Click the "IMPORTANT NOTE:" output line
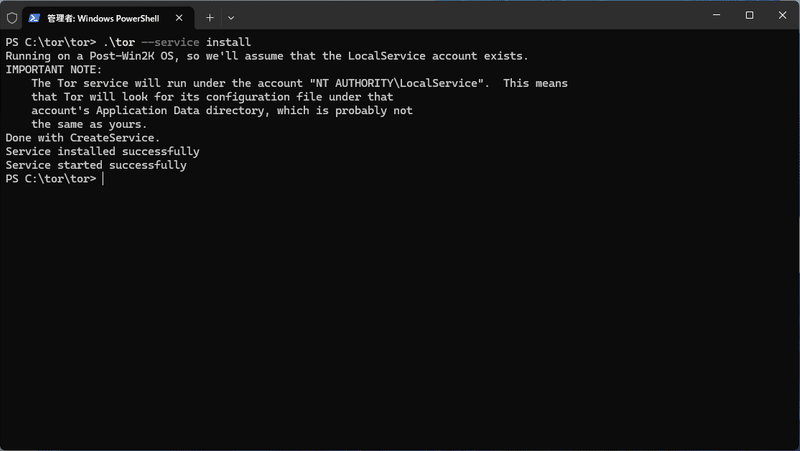This screenshot has height=451, width=800. [50, 70]
